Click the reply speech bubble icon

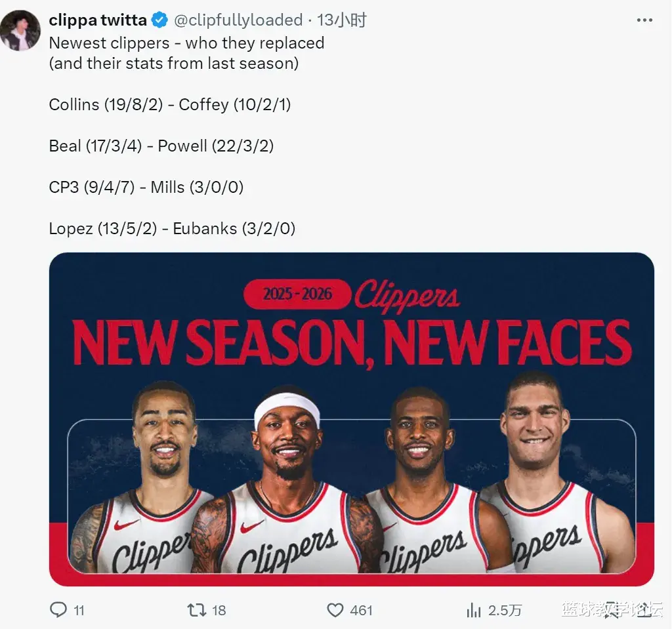[59, 610]
